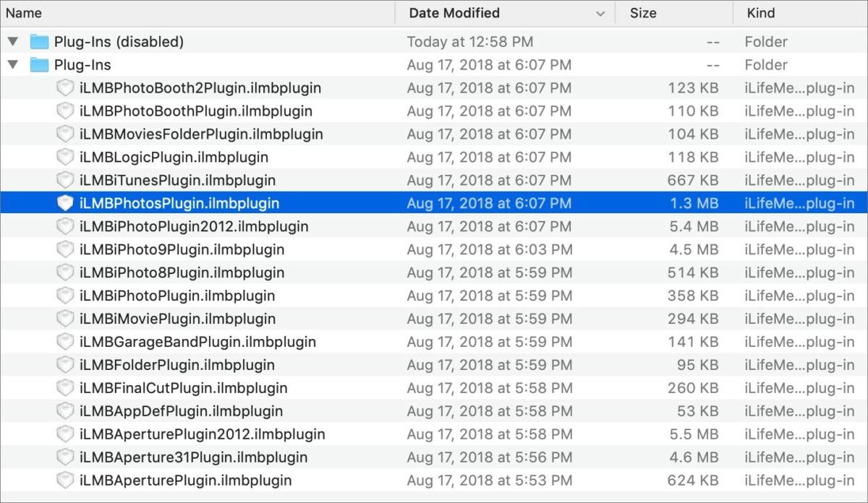
Task: Select the Plug-Ins (disabled) folder name
Action: point(119,42)
